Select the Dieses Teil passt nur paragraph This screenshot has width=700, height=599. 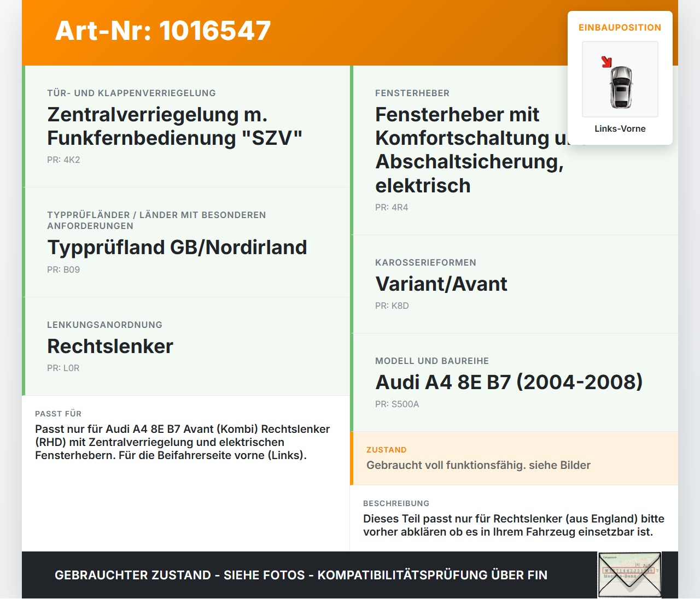pyautogui.click(x=514, y=525)
